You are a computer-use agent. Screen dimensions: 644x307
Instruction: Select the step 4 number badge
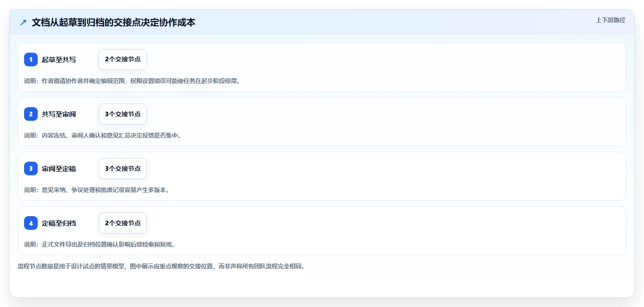click(31, 223)
